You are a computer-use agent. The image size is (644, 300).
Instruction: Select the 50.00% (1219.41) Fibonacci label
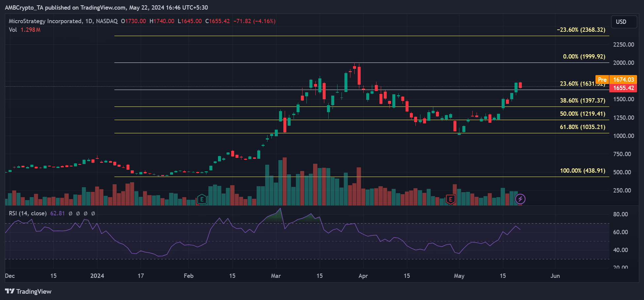pyautogui.click(x=583, y=114)
